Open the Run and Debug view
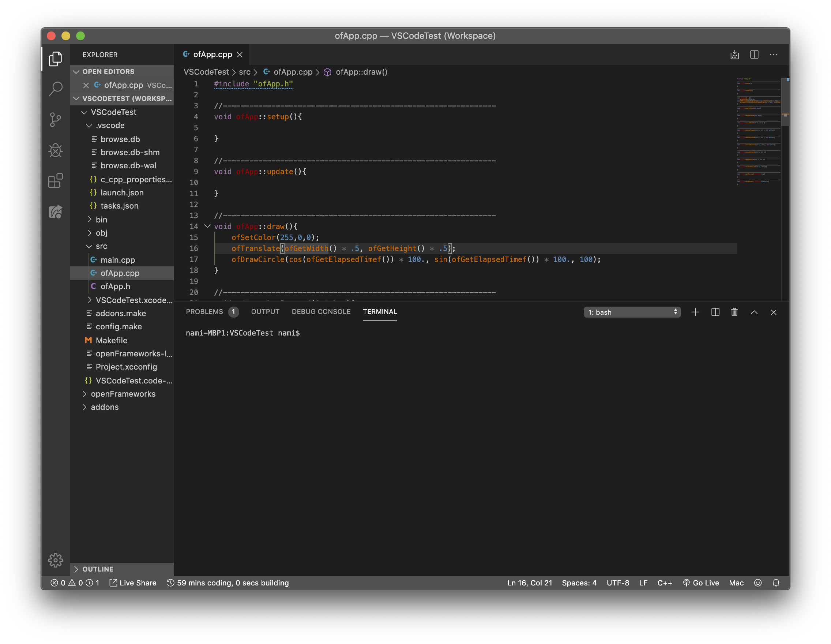The width and height of the screenshot is (831, 644). tap(56, 150)
